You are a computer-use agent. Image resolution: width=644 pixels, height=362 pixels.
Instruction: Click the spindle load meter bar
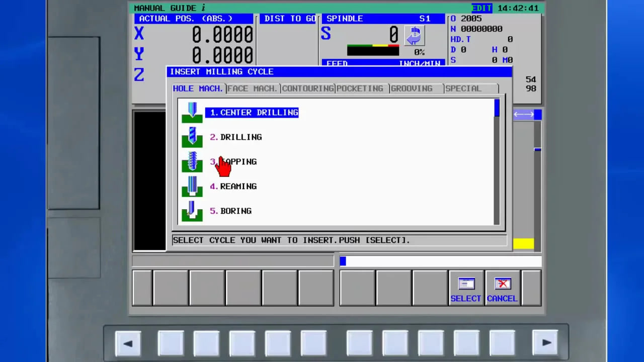click(x=373, y=50)
